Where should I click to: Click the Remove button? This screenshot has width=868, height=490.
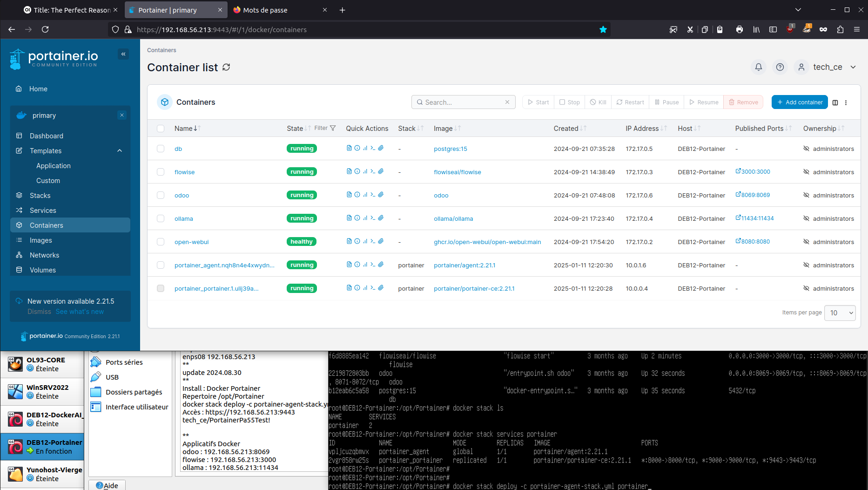(x=743, y=102)
